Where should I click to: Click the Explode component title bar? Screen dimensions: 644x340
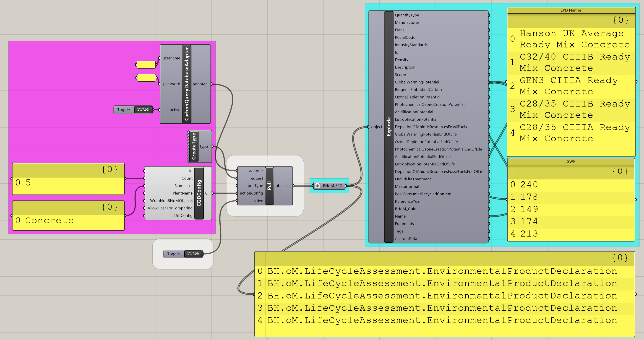click(388, 127)
